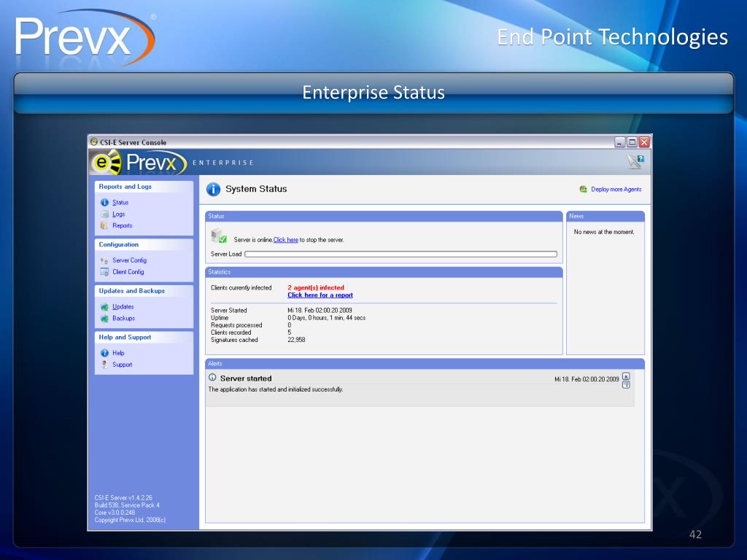
Task: Open the Reports page
Action: coord(122,226)
